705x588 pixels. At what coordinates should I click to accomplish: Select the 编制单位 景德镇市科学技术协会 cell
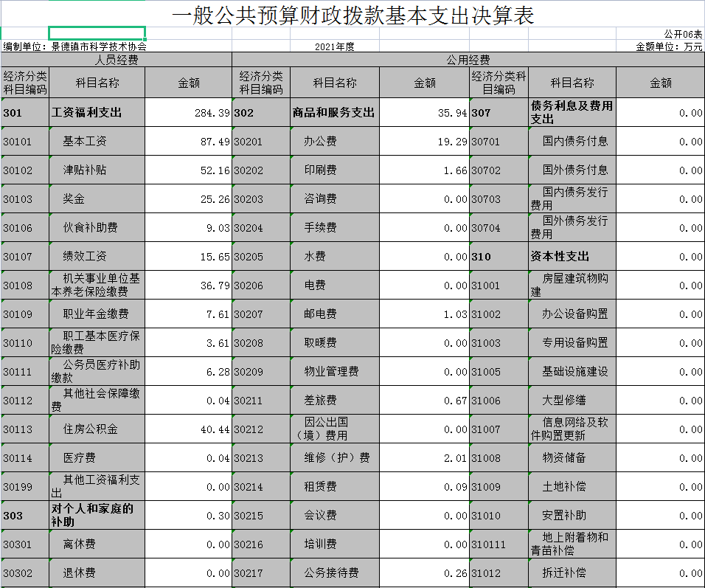(75, 46)
